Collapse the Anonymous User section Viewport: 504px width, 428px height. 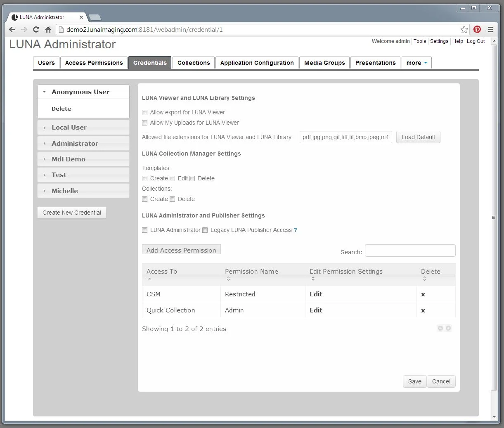83,92
